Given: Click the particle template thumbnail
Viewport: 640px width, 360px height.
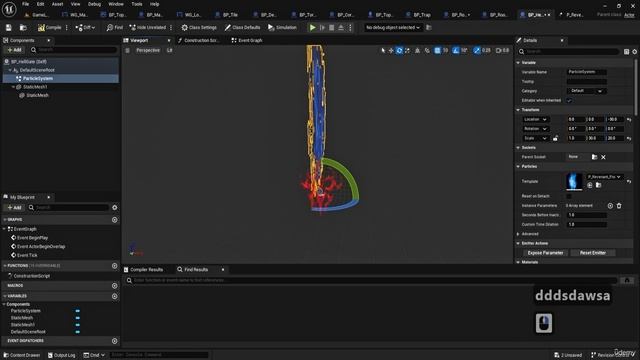Looking at the screenshot, I should click(x=574, y=181).
